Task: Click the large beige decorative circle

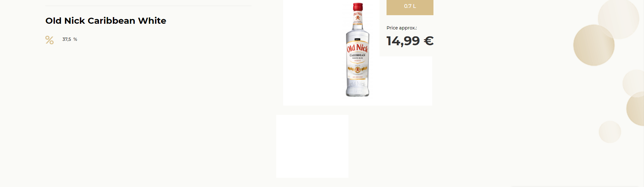Action: (594, 45)
